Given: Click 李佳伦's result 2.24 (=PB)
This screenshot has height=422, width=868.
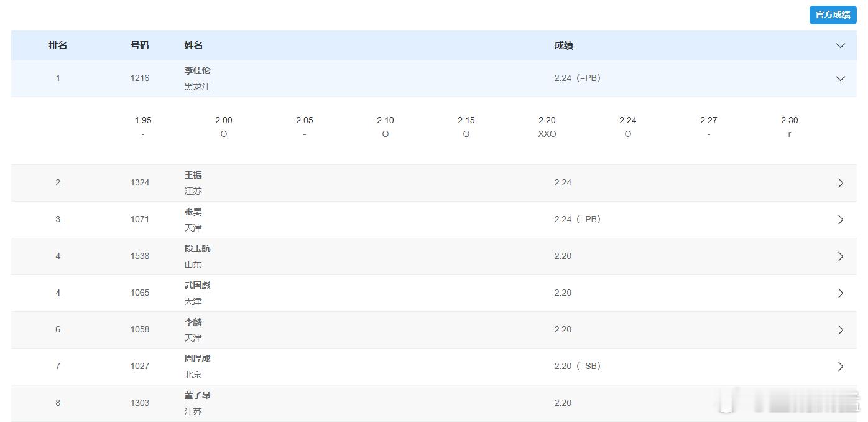Looking at the screenshot, I should point(577,78).
